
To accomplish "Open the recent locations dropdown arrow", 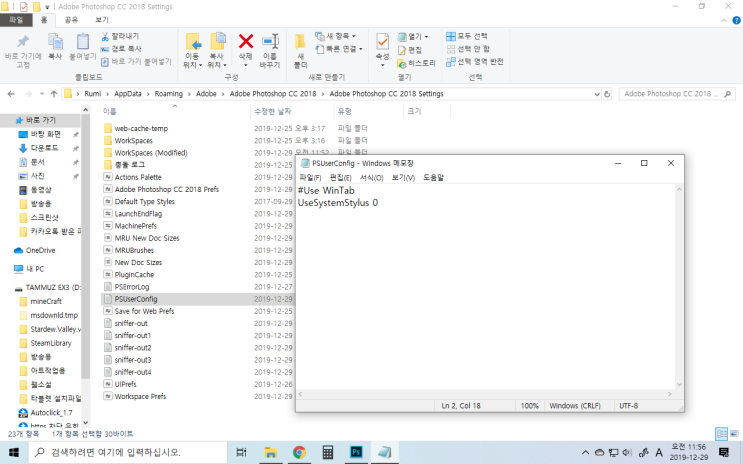I will point(42,94).
